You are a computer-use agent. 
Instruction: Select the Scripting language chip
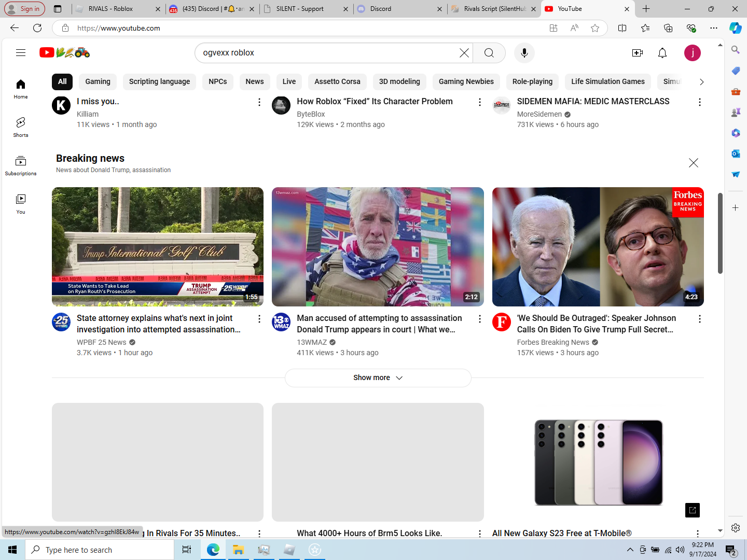159,81
